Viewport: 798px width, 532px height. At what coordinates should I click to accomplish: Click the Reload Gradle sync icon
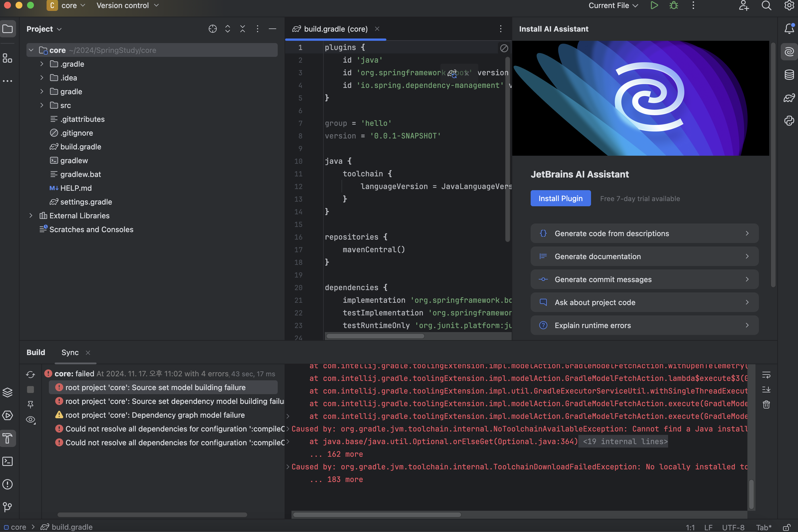coord(30,374)
